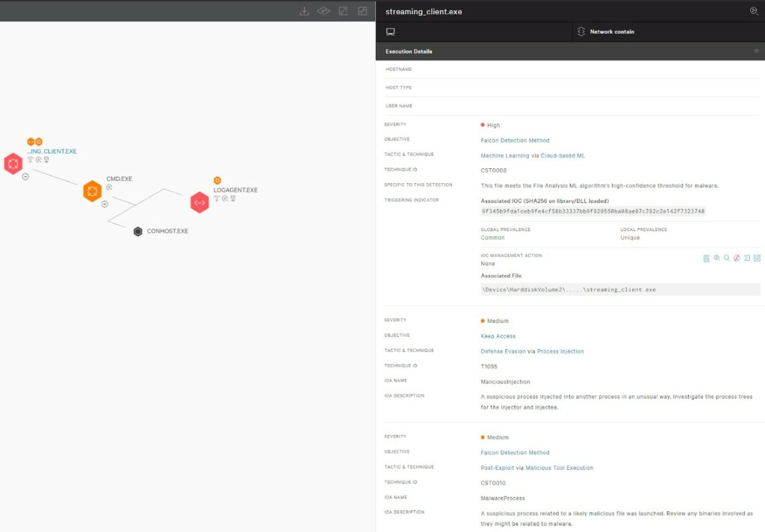Select the orange CMD.EXE process node
Screen dimensions: 765x532
pos(92,191)
